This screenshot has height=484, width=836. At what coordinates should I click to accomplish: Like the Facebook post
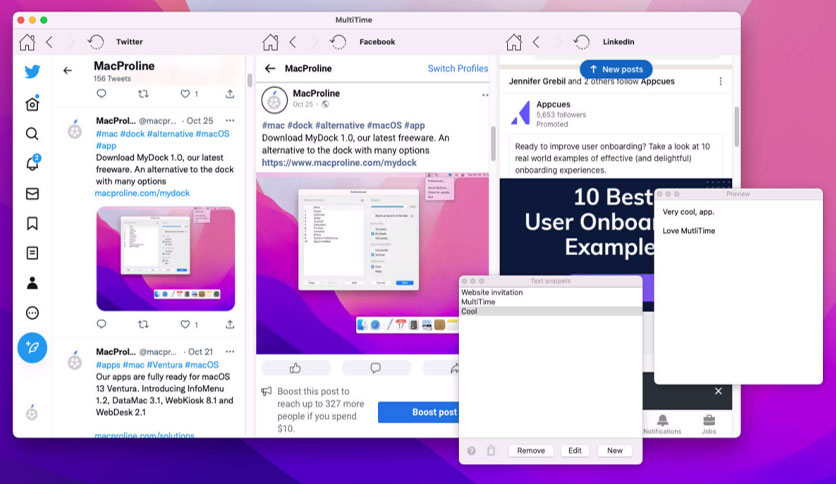[295, 368]
